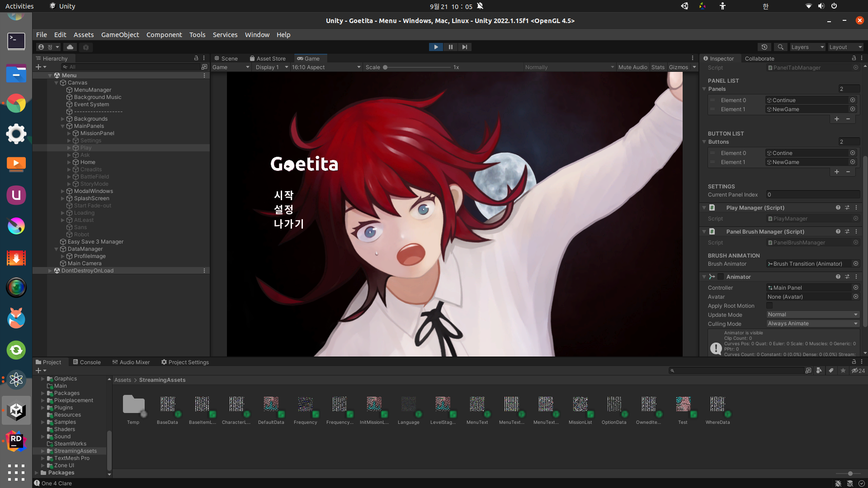The width and height of the screenshot is (868, 488).
Task: Open the 16:10 Aspect dropdown
Action: click(326, 67)
